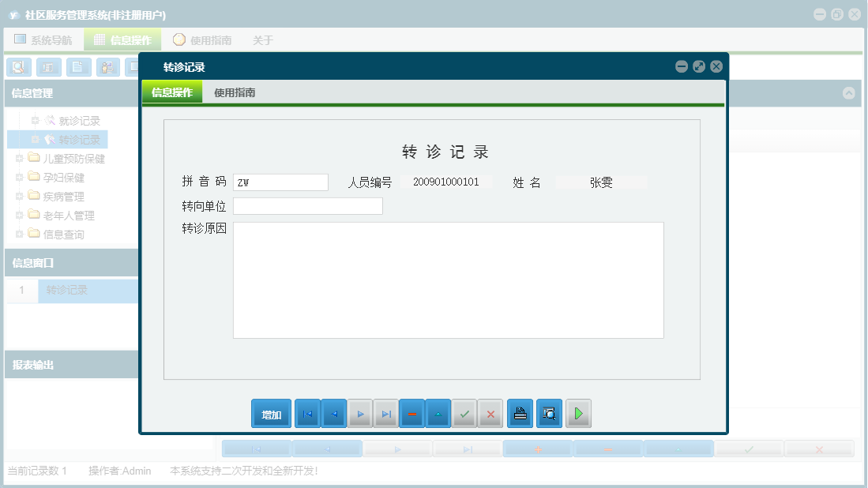868x488 pixels.
Task: Jump to first record using the navigation icon
Action: 307,413
